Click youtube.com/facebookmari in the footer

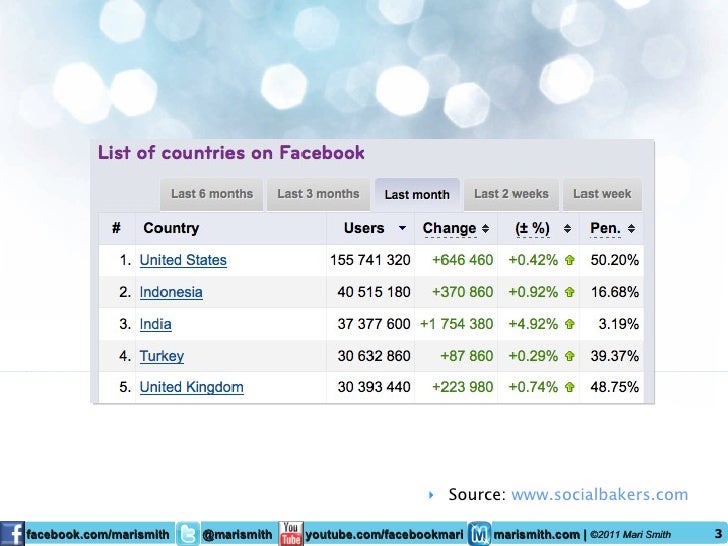(384, 535)
